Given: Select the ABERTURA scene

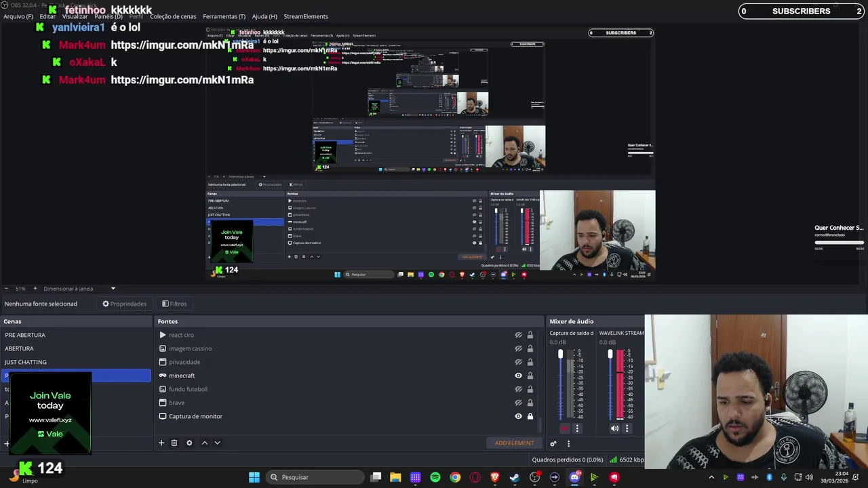Looking at the screenshot, I should click(76, 348).
